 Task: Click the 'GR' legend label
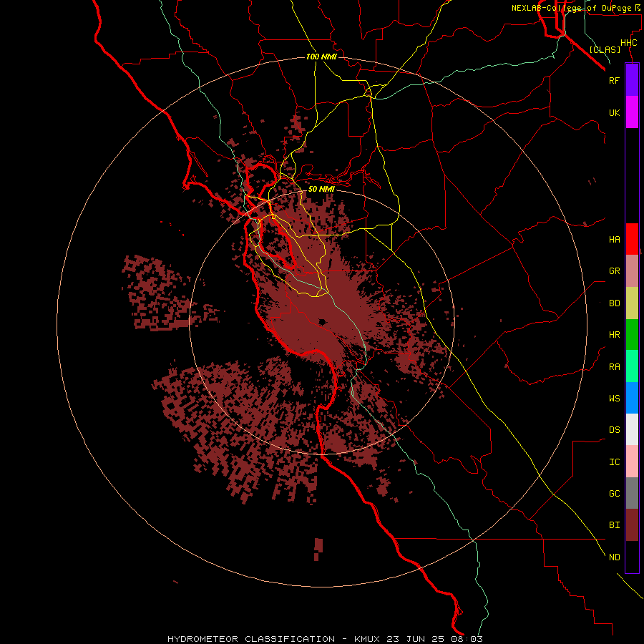pos(614,271)
